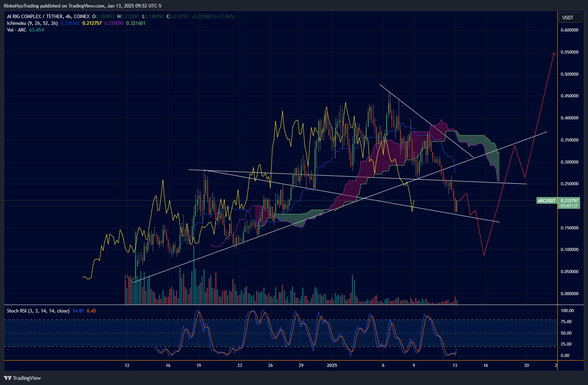588x385 pixels.
Task: Click the 0.00 Stoch RSI scale label
Action: (x=565, y=355)
